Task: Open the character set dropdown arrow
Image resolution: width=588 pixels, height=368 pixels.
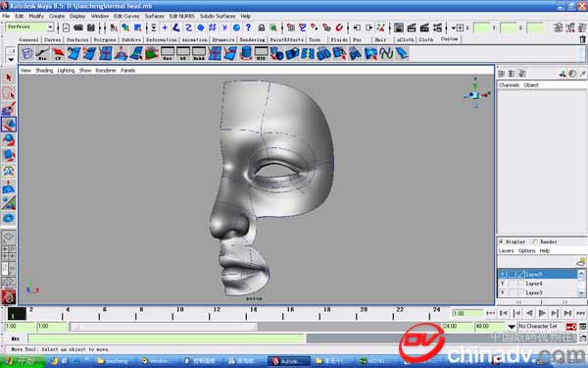Action: pos(512,327)
